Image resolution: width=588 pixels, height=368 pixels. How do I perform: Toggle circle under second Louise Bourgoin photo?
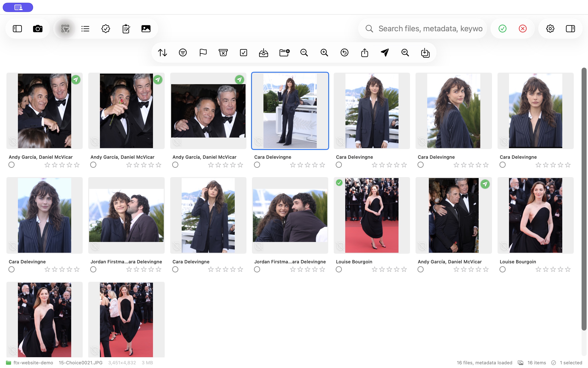click(x=503, y=269)
